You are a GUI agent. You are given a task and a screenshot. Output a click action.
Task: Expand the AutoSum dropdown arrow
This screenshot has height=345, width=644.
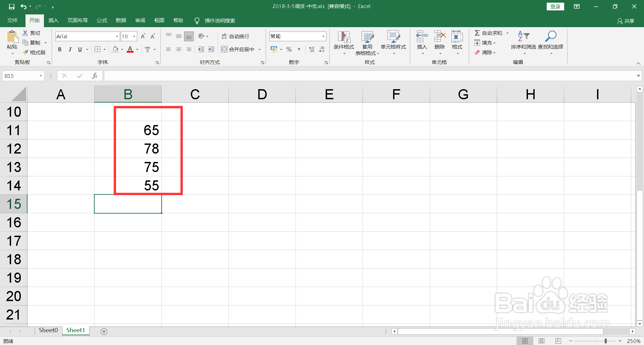[507, 33]
